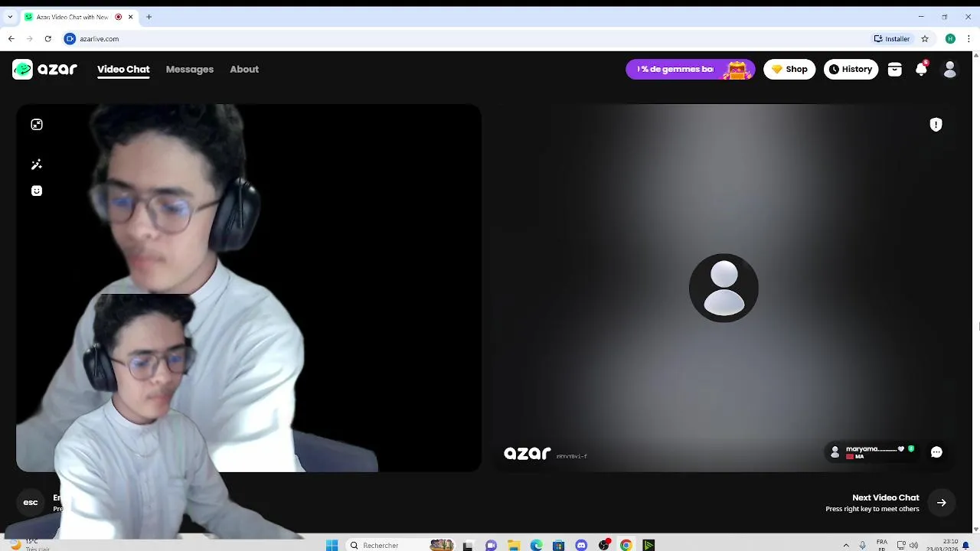Click the page vertical scrollbar
Image resolution: width=980 pixels, height=551 pixels.
click(x=976, y=292)
